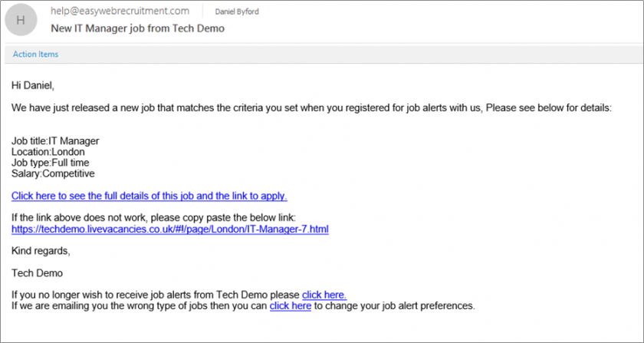Select the sender address help@easywebrecruitment.com
The height and width of the screenshot is (343, 644).
(120, 11)
